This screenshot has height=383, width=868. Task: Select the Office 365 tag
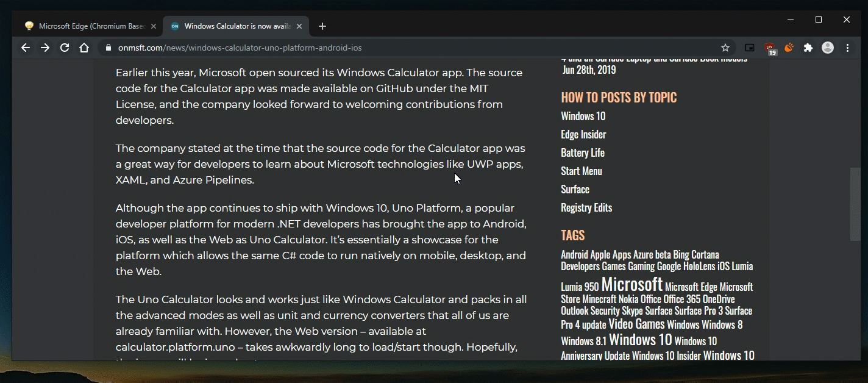(682, 299)
